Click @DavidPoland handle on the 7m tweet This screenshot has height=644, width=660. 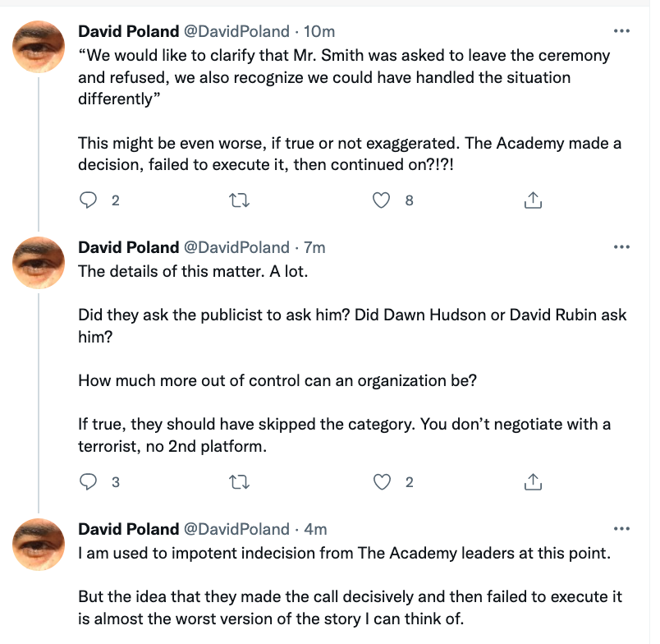point(237,247)
